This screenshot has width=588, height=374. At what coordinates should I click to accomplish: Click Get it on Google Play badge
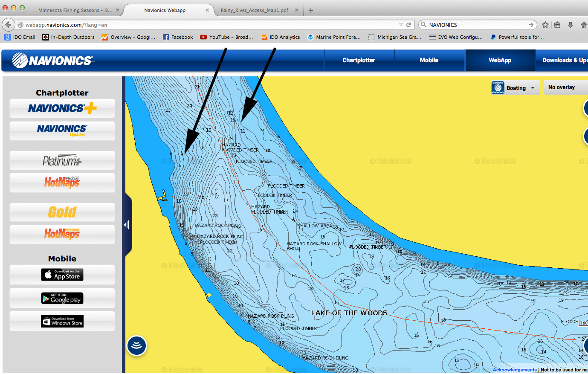pyautogui.click(x=62, y=298)
